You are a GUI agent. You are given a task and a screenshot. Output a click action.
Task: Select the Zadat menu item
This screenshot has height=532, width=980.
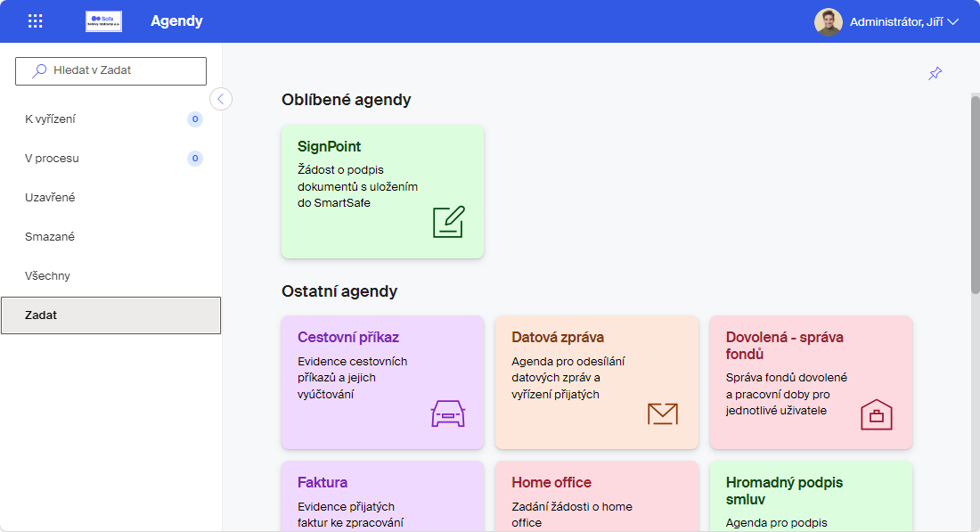click(x=111, y=315)
